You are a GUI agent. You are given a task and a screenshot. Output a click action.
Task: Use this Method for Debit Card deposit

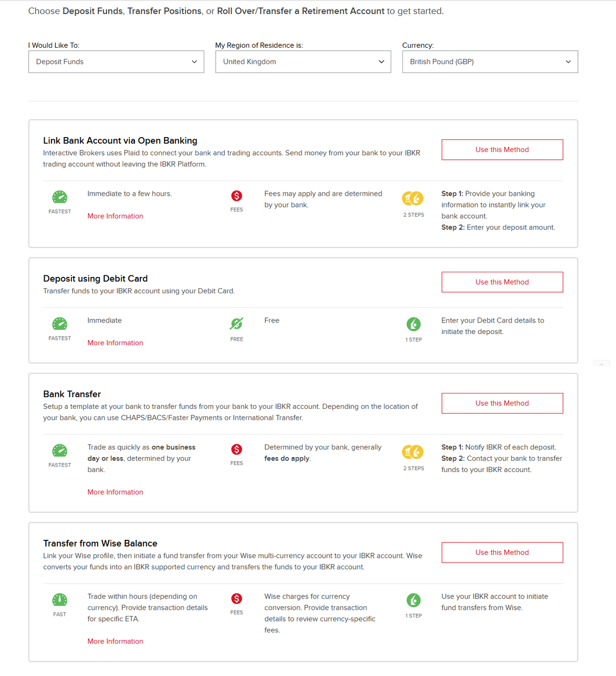click(502, 282)
